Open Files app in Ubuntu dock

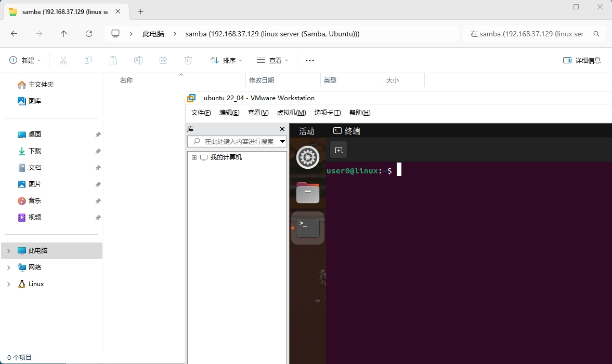click(308, 193)
